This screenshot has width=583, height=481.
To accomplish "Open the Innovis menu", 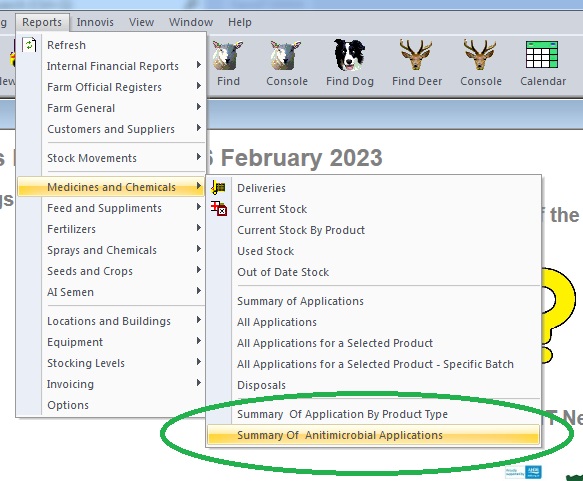I will coord(95,22).
